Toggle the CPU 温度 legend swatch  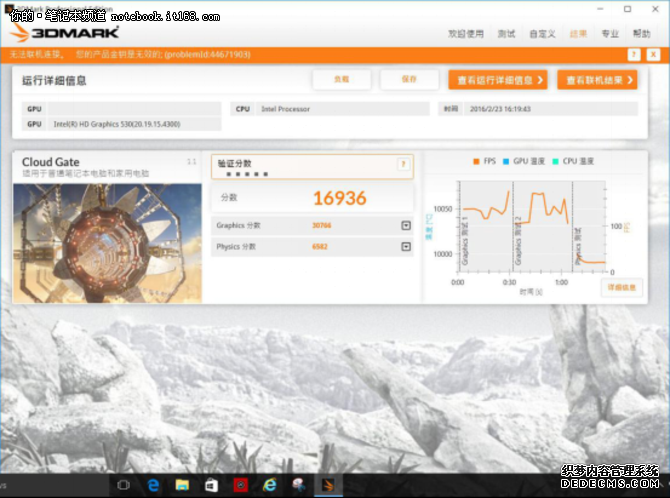(555, 162)
